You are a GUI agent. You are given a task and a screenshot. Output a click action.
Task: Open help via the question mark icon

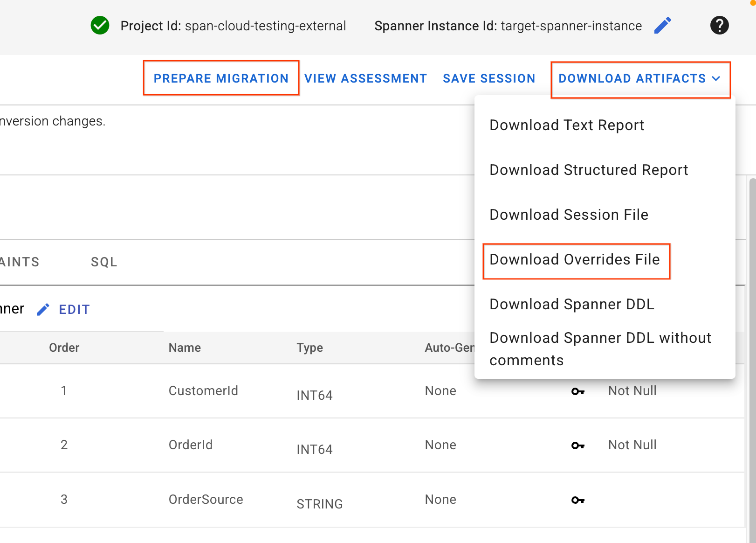click(719, 25)
